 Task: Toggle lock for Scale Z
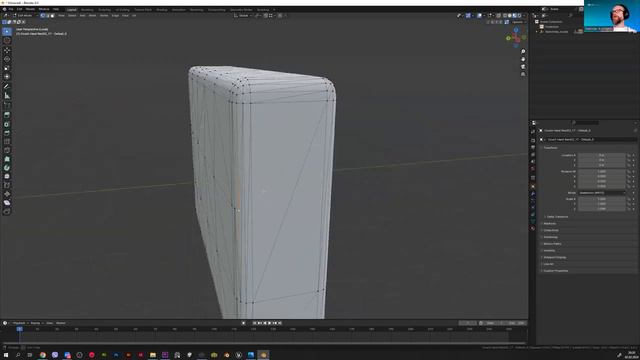coord(629,209)
